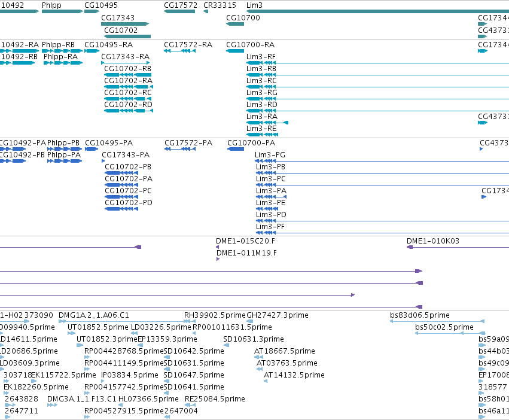This screenshot has width=509, height=420.
Task: Select the "CG10495" gene label
Action: click(101, 5)
